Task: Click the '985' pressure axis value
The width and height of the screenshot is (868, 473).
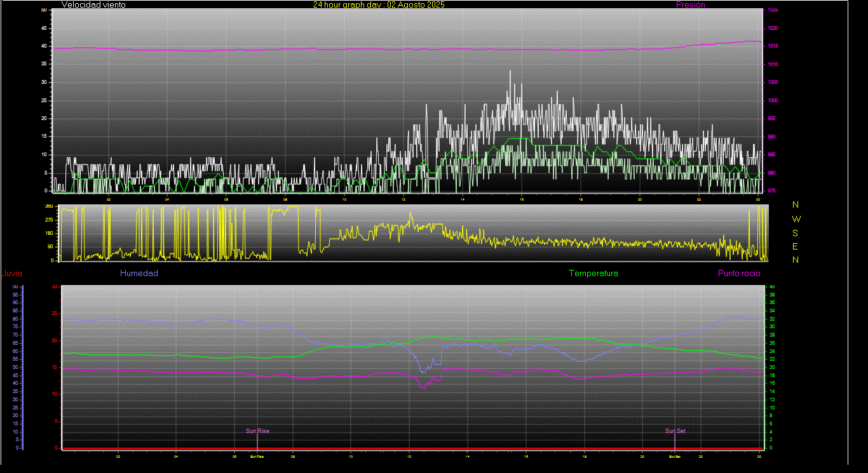Action: coord(772,154)
